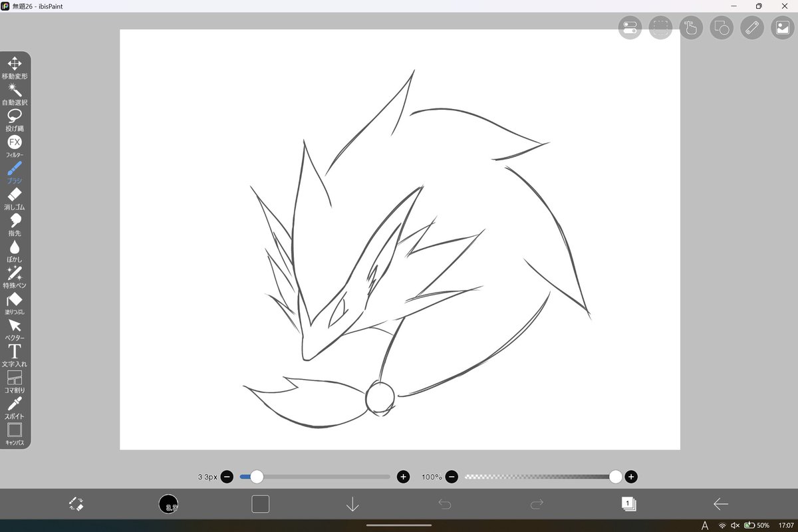Viewport: 798px width, 532px height.
Task: Increase brush thickness with plus button
Action: coord(403,476)
